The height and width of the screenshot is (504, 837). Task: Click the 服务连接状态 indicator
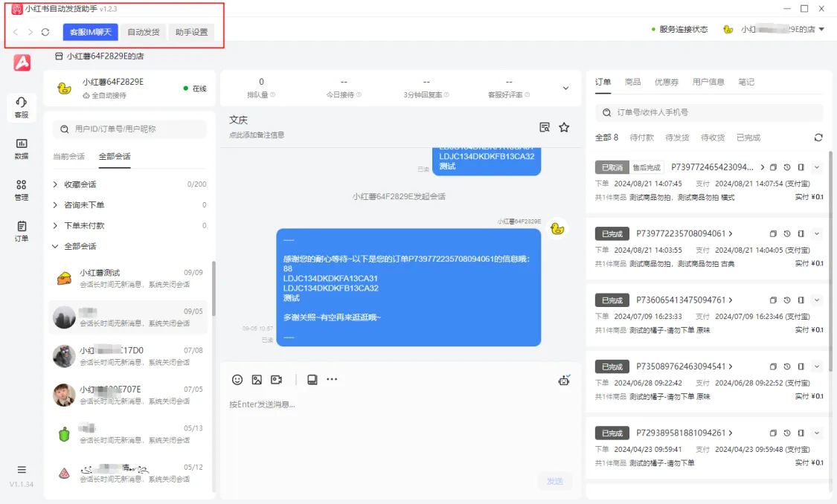679,29
